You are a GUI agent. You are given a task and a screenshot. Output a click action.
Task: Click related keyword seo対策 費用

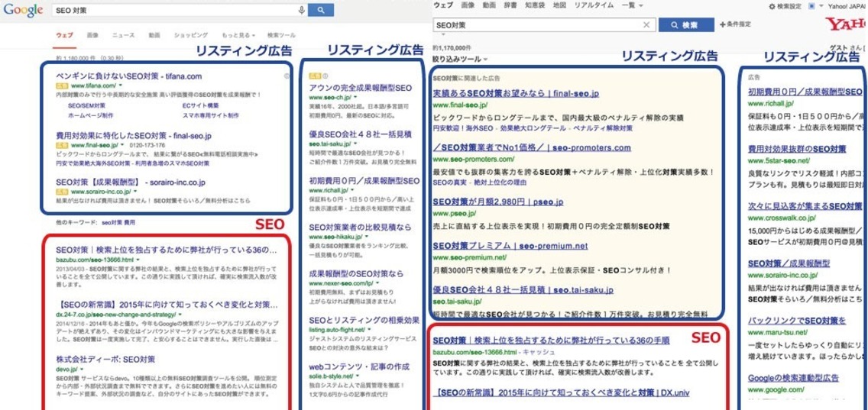pos(118,222)
